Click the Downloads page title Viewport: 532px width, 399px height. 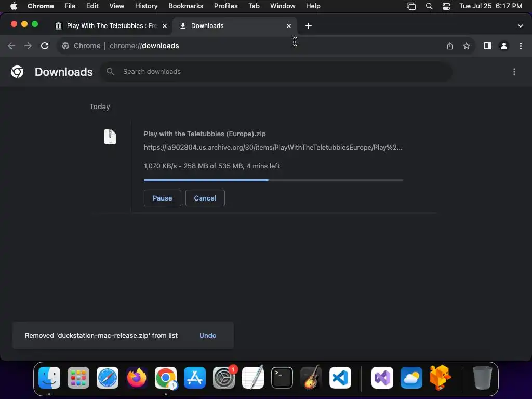pos(64,72)
